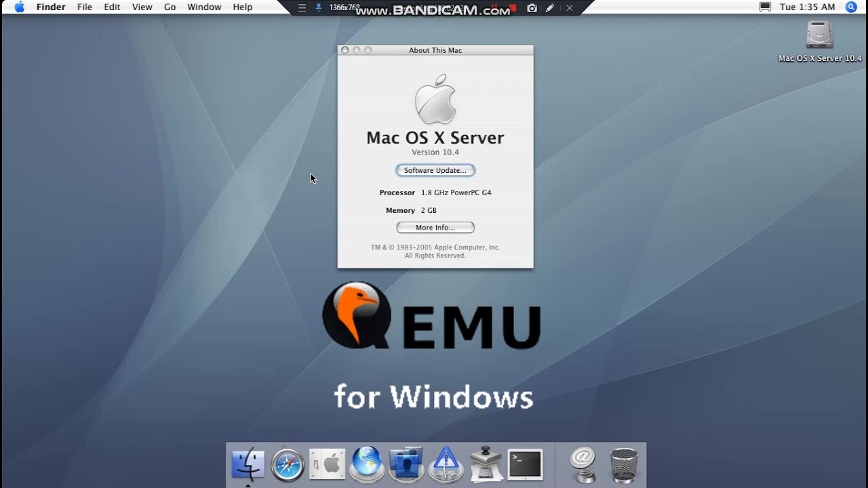The width and height of the screenshot is (868, 488).
Task: Click the rubber stamp icon in dock
Action: tap(486, 465)
